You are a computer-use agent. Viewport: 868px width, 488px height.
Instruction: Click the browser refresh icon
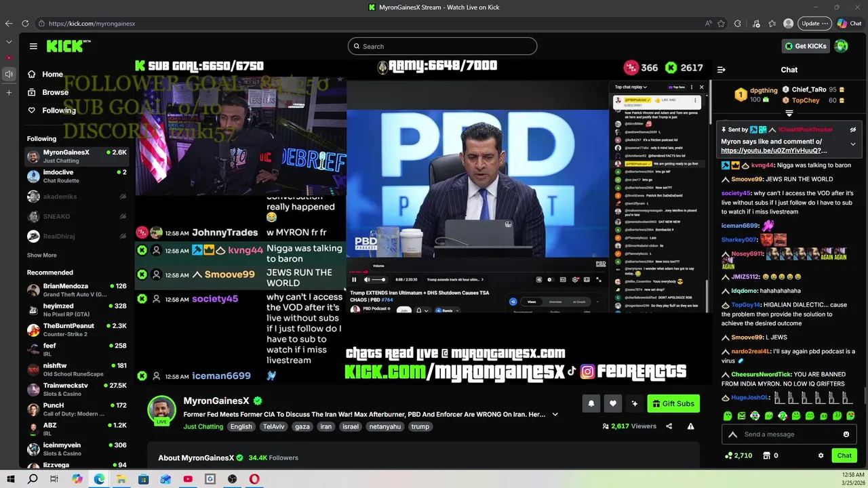(25, 23)
